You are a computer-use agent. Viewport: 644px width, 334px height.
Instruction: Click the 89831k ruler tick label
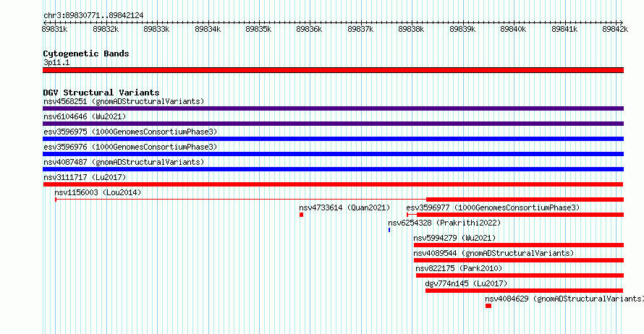pos(54,29)
